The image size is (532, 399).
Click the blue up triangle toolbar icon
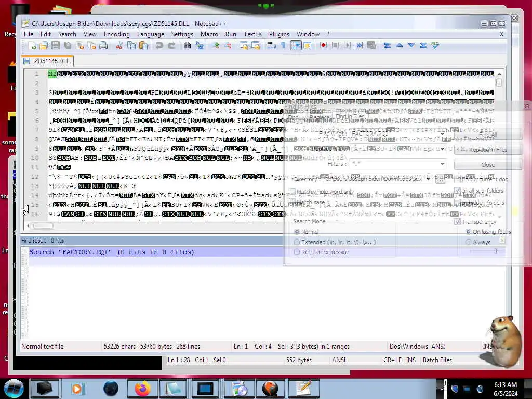click(400, 45)
